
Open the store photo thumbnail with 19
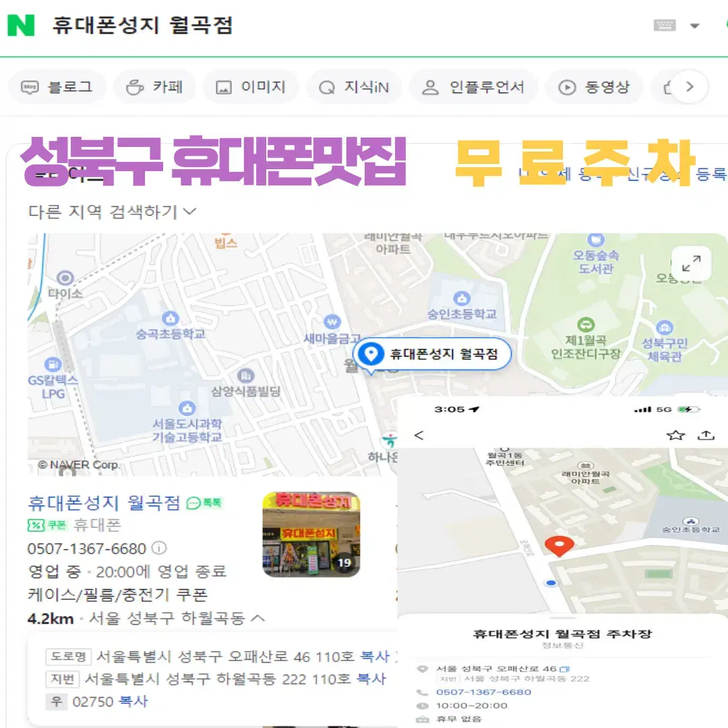pos(311,535)
